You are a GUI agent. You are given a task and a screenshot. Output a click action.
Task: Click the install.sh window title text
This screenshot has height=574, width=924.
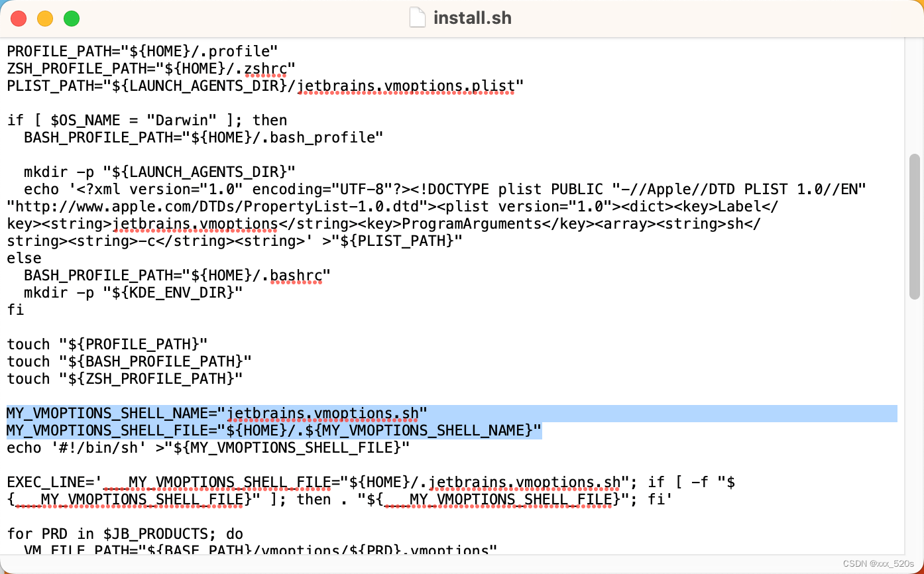473,18
